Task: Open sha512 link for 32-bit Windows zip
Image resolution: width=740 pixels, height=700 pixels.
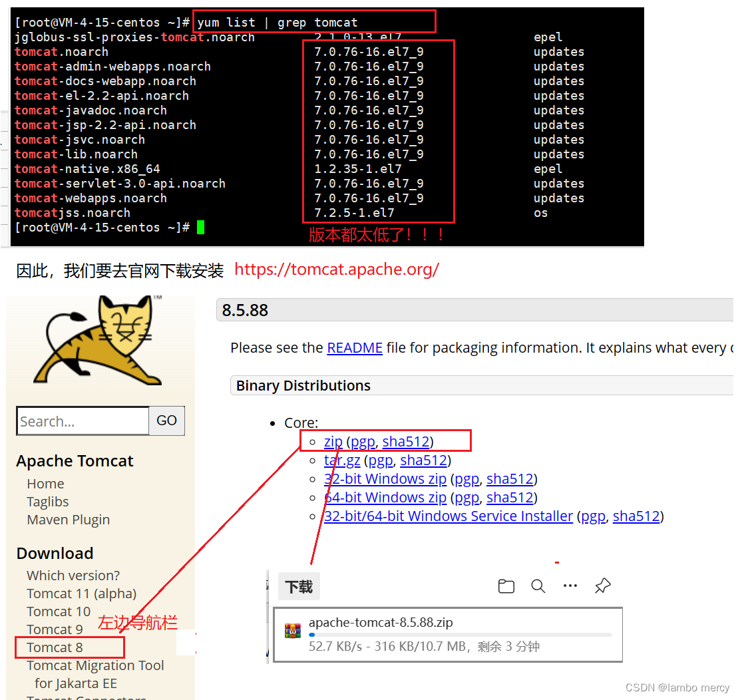Action: [x=510, y=479]
